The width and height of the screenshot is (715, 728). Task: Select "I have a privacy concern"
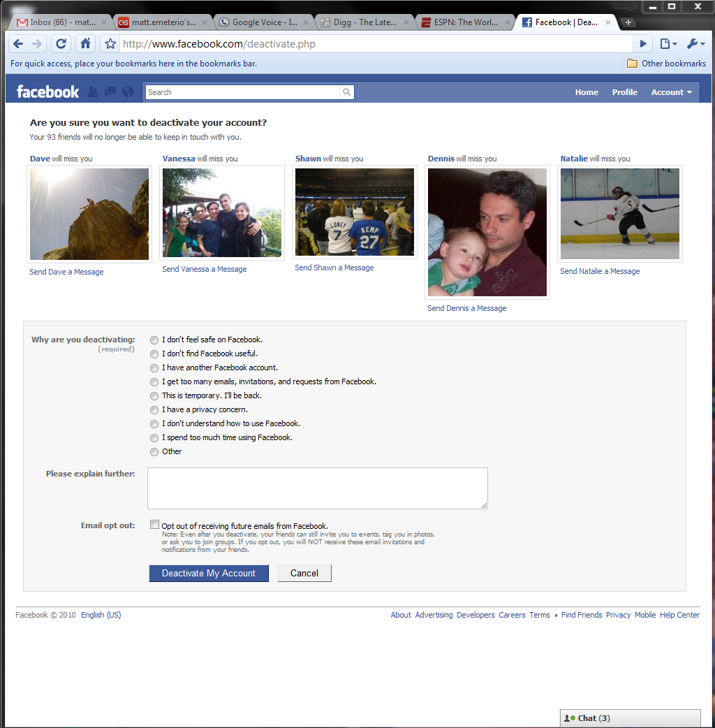coord(154,410)
